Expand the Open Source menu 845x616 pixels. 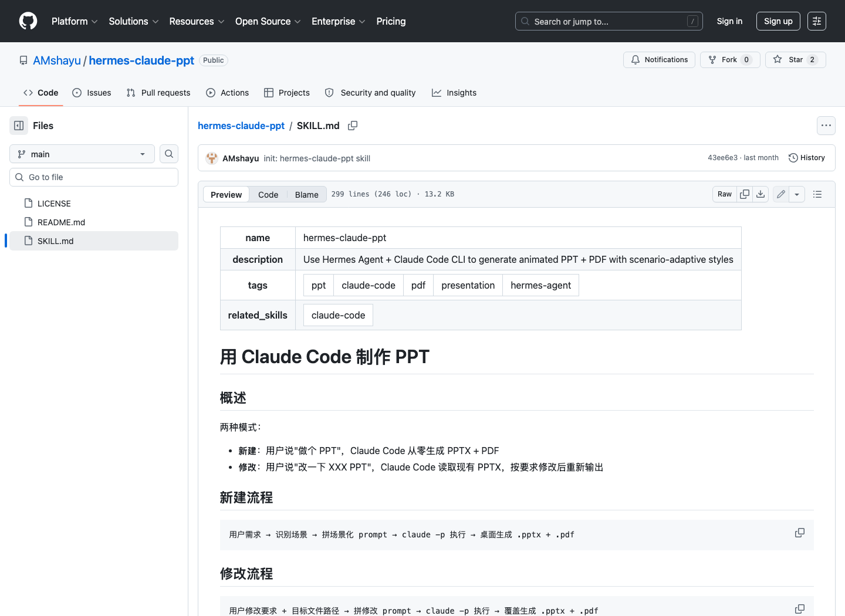[268, 21]
